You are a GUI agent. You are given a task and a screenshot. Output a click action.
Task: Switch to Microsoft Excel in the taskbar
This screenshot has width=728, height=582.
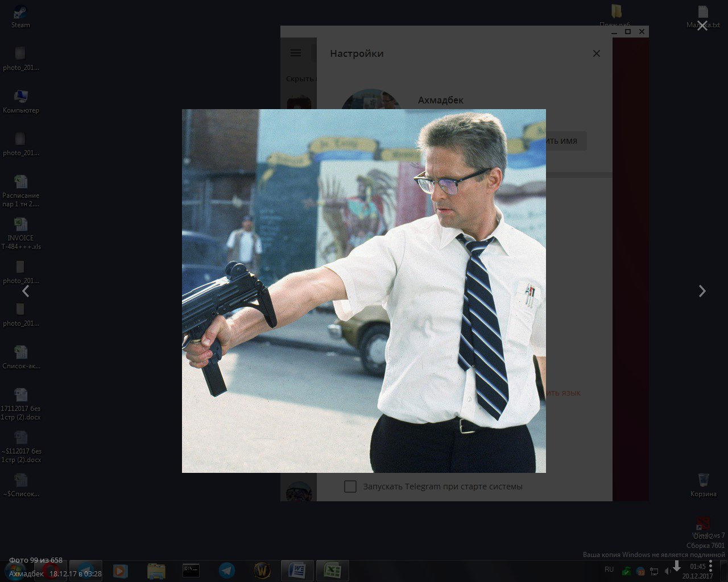pos(332,571)
